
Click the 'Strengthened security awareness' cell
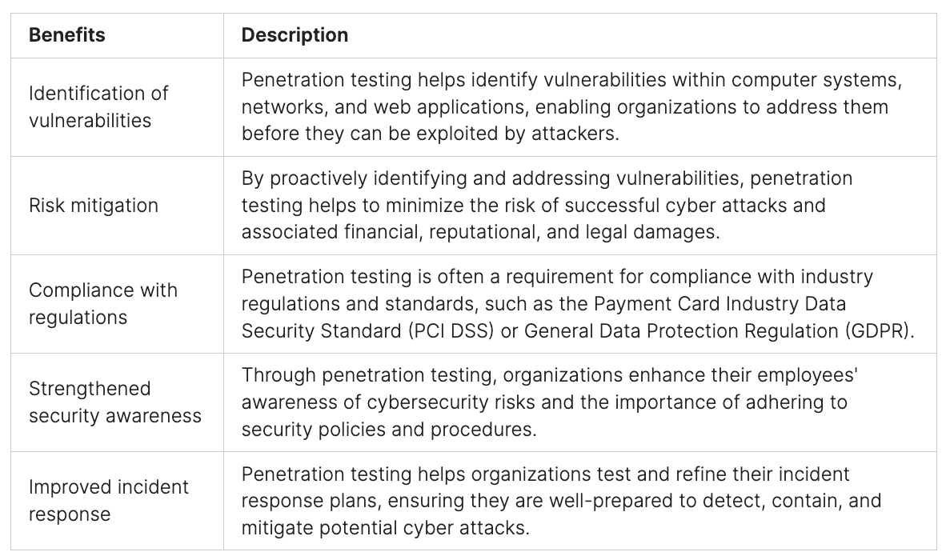[115, 402]
